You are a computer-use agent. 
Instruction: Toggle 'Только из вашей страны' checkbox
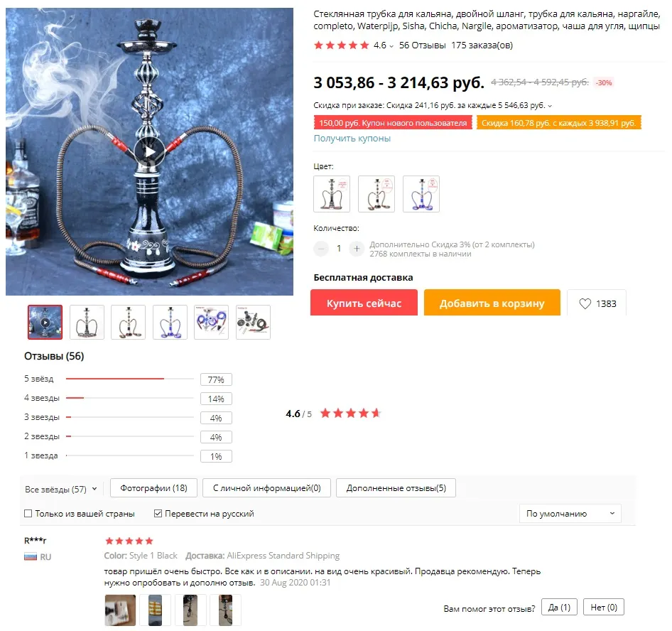(x=28, y=514)
